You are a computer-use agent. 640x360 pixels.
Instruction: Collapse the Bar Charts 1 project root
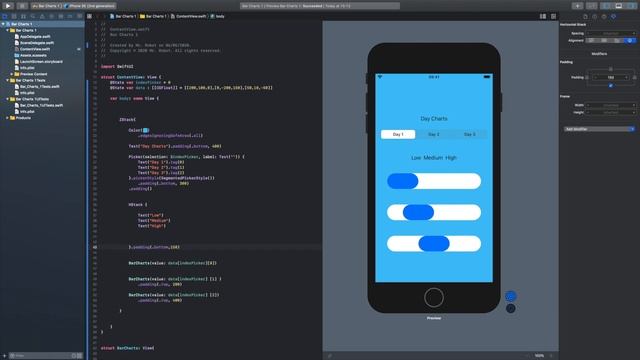[x=3, y=24]
